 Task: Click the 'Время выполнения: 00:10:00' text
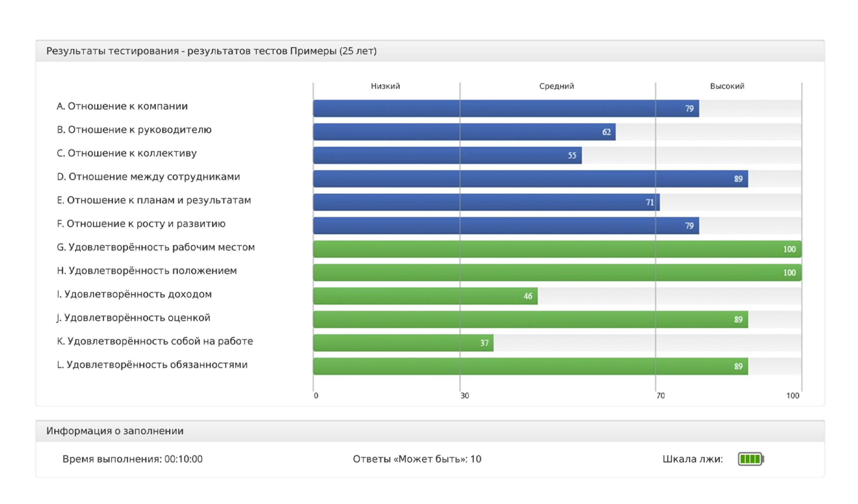133,459
